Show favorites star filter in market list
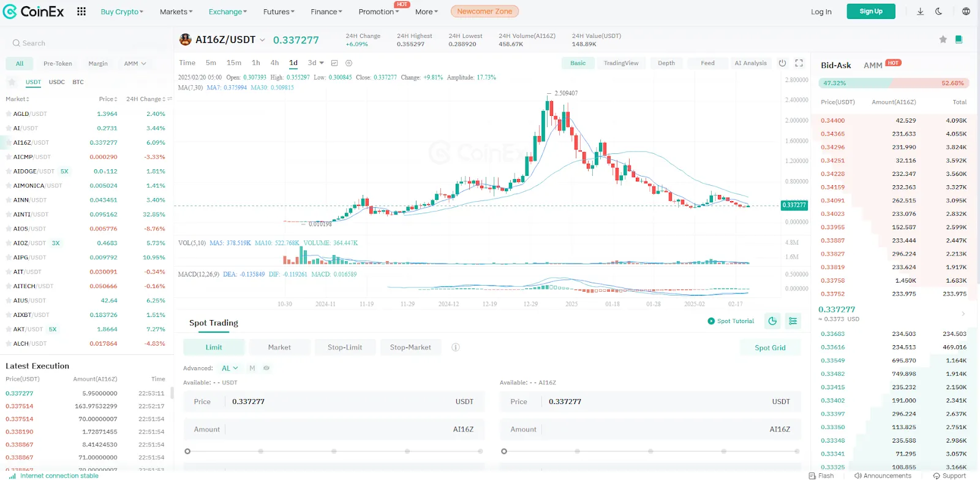Screen dimensions: 980x480 tap(12, 82)
